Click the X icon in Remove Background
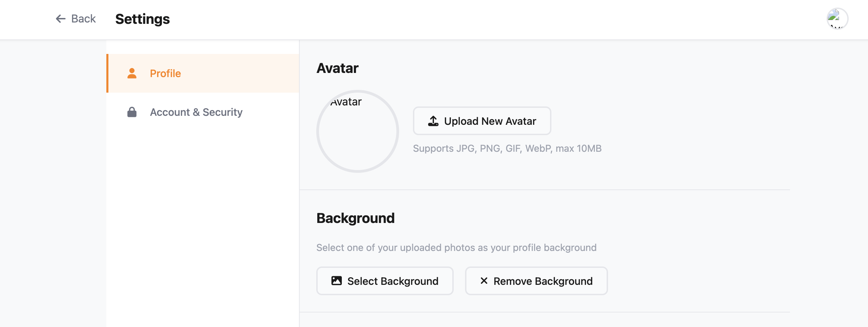 (x=484, y=281)
